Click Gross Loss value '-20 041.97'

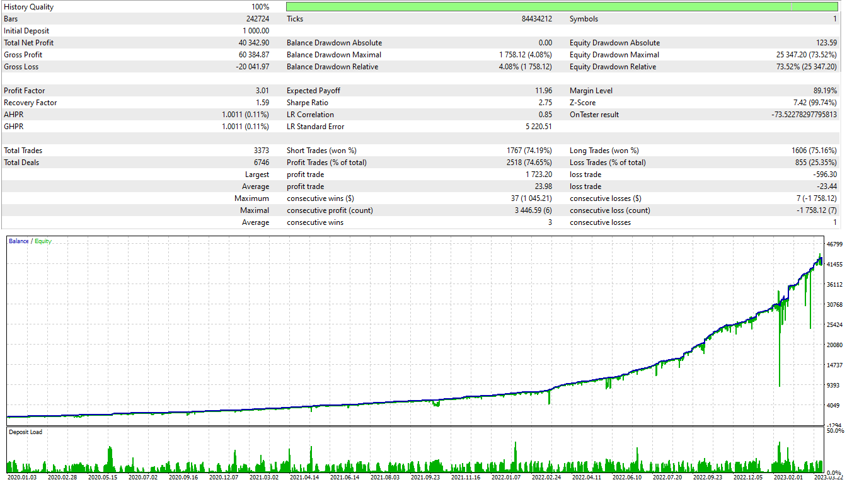(x=253, y=67)
